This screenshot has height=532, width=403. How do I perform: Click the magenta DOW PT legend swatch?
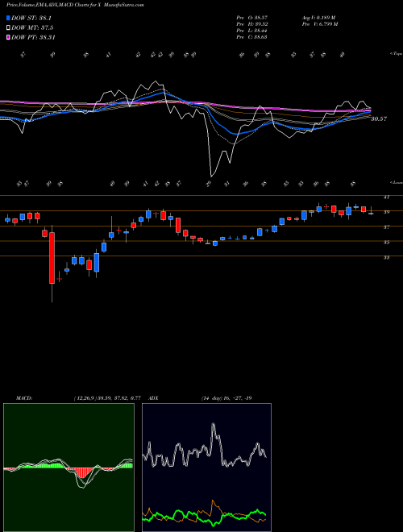tap(8, 37)
